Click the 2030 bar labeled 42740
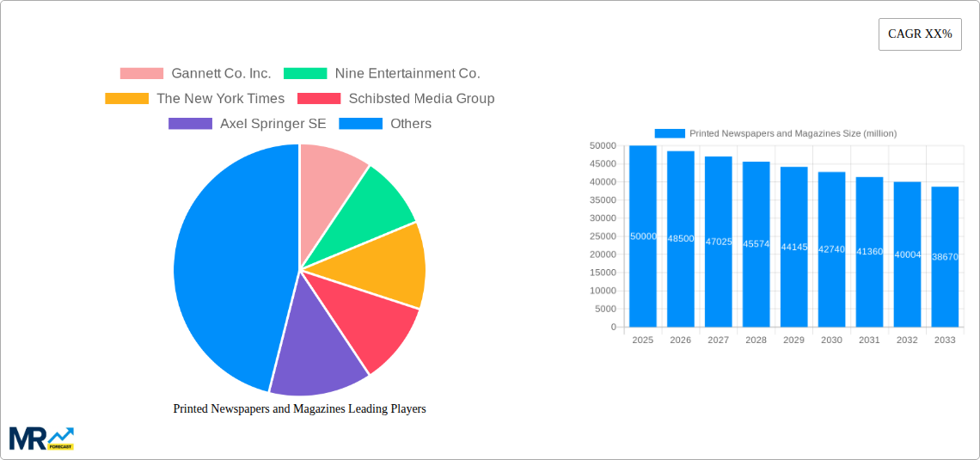 point(832,249)
